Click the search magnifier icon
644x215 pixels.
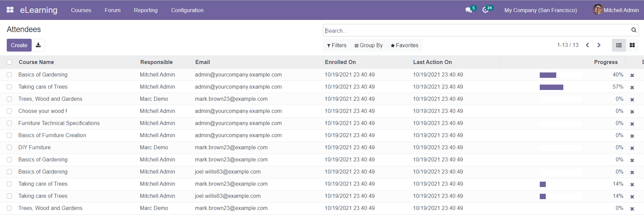point(634,30)
